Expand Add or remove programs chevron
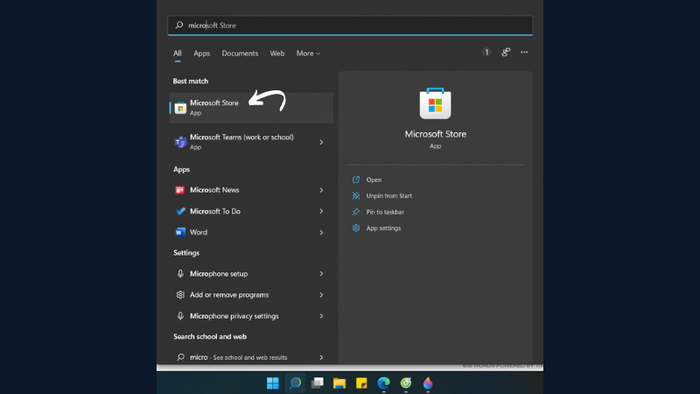This screenshot has width=700, height=394. tap(321, 295)
